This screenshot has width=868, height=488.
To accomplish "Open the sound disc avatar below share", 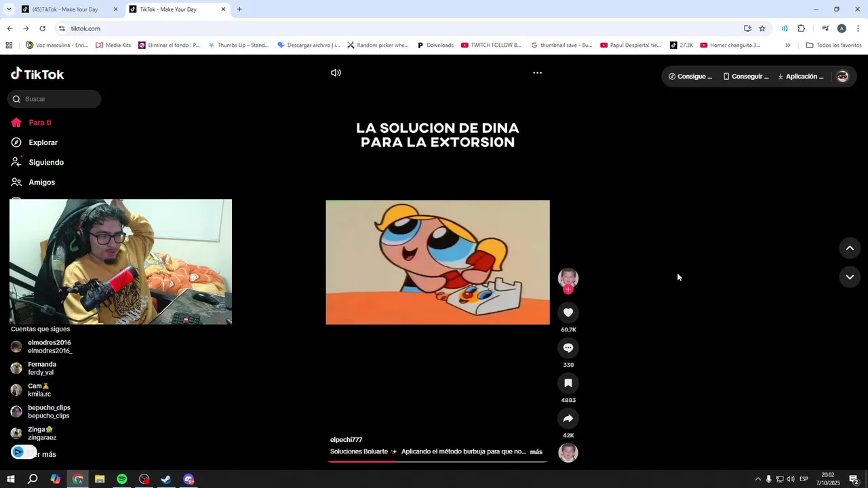I will tap(568, 452).
